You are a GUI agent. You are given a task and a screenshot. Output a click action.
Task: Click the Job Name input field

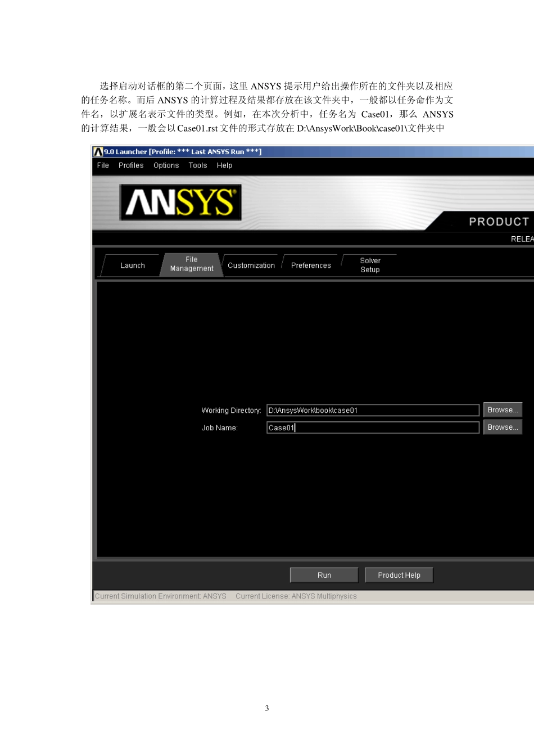pos(373,427)
